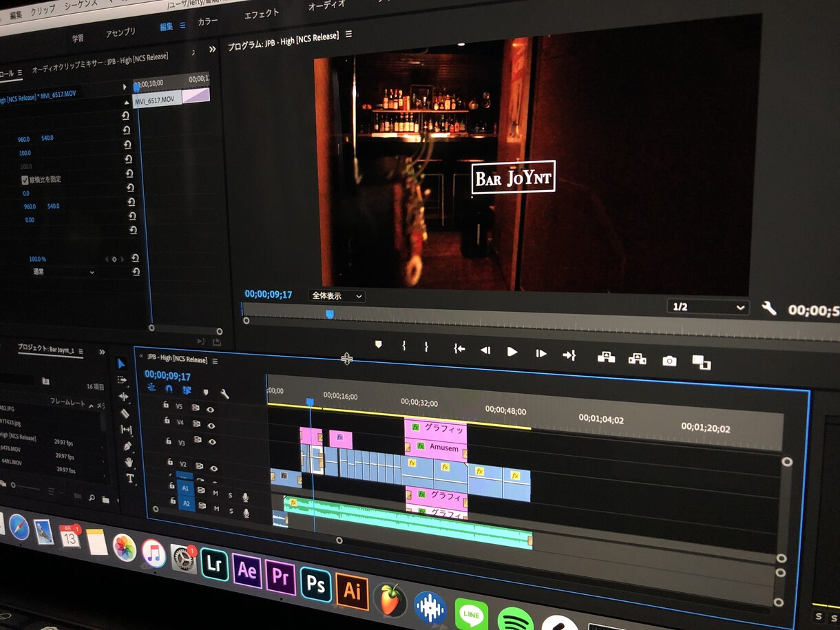Viewport: 840px width, 630px height.
Task: Open the 通常 blend mode dropdown
Action: pos(63,272)
